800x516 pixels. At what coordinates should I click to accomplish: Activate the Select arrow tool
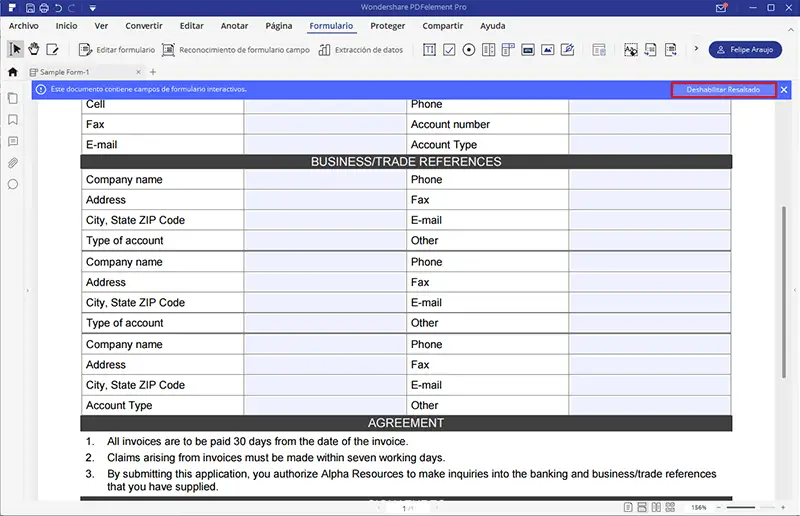point(15,49)
